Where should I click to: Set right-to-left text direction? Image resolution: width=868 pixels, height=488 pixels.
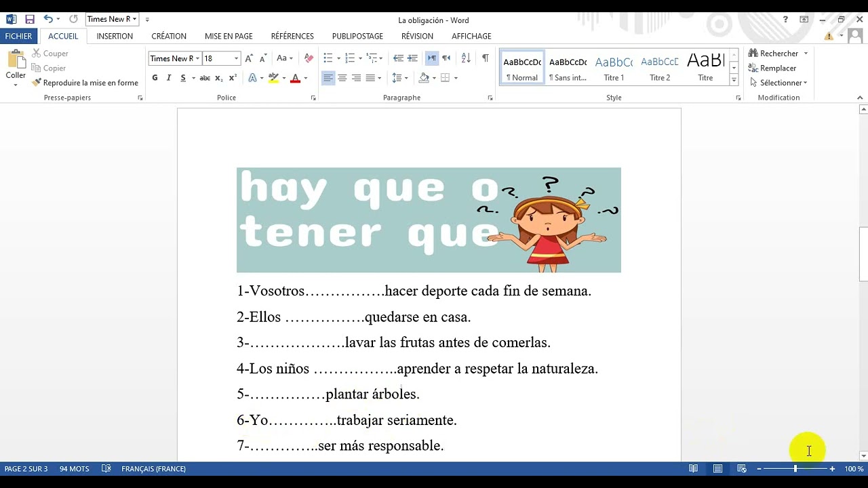(446, 58)
